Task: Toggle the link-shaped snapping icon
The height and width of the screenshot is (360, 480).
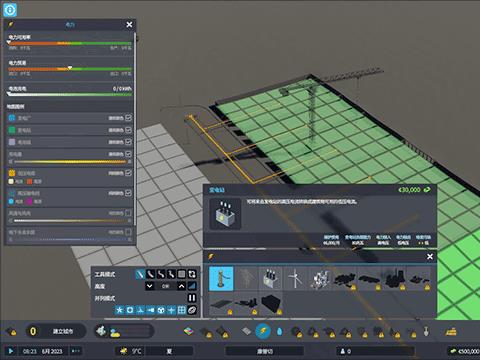Action: [192, 310]
